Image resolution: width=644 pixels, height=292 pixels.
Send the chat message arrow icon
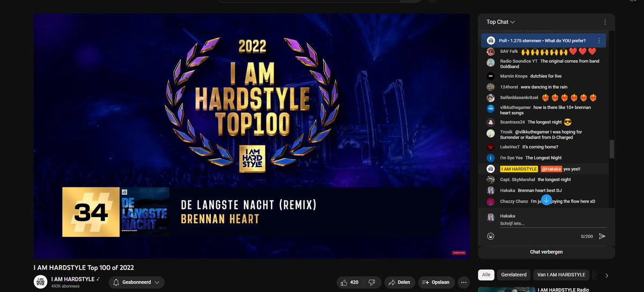602,236
